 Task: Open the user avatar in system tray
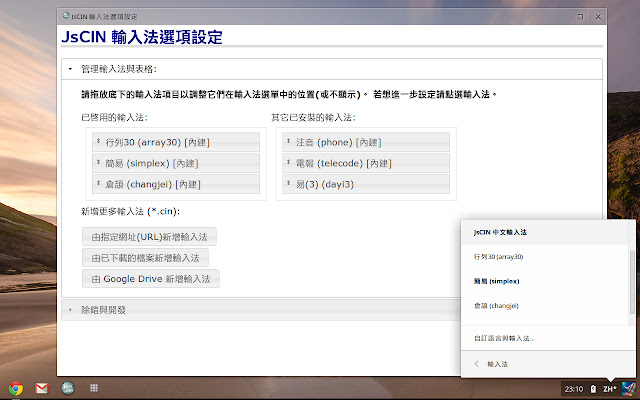pyautogui.click(x=629, y=389)
